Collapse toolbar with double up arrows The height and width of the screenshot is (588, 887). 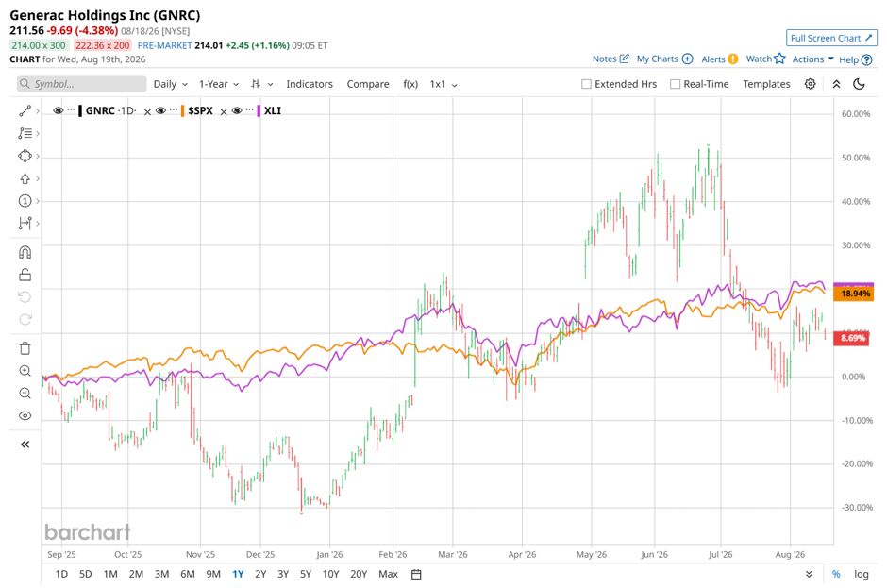[836, 84]
